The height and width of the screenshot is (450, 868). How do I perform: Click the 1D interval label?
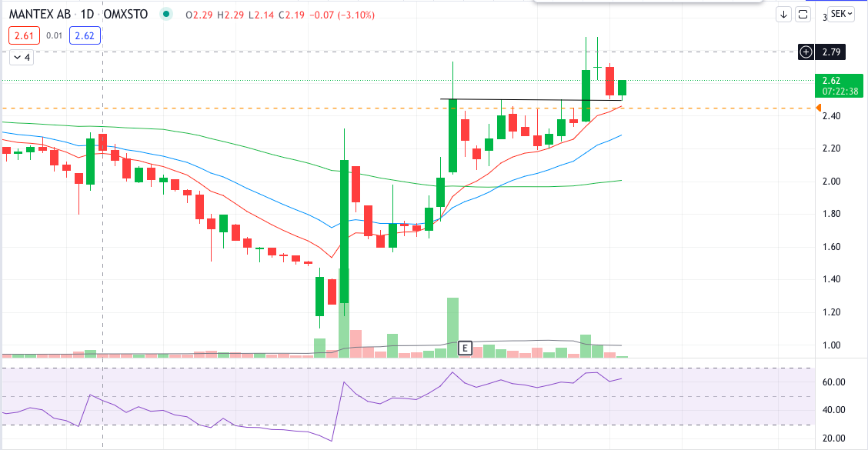point(88,15)
